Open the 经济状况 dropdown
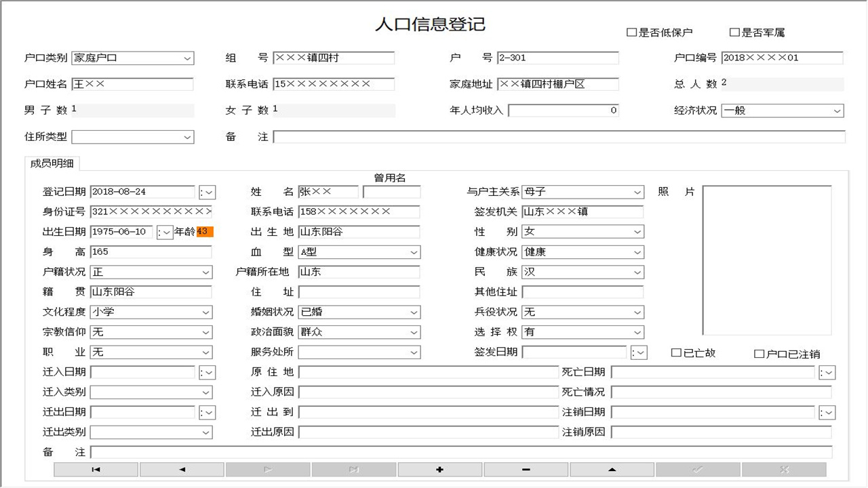868x488 pixels. (x=838, y=110)
